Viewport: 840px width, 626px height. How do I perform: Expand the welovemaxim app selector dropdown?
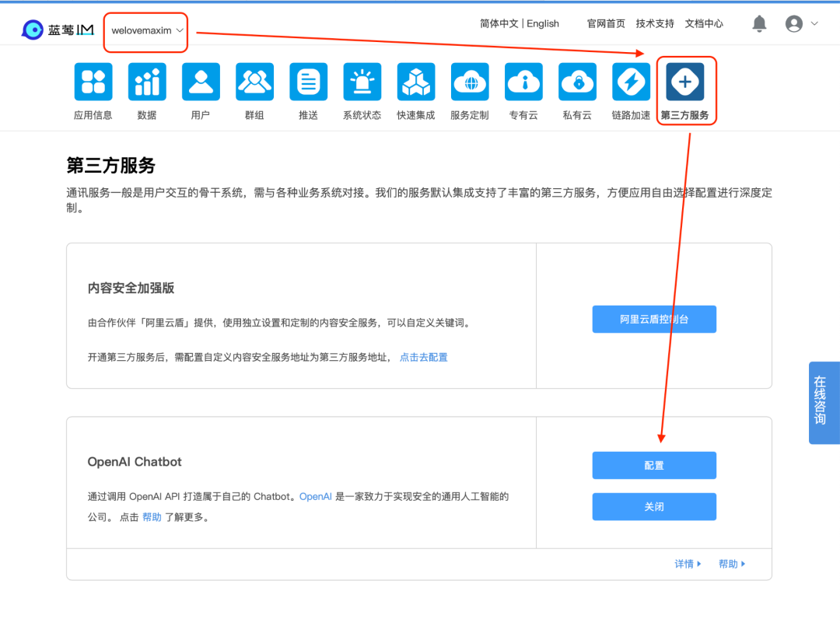pos(145,31)
